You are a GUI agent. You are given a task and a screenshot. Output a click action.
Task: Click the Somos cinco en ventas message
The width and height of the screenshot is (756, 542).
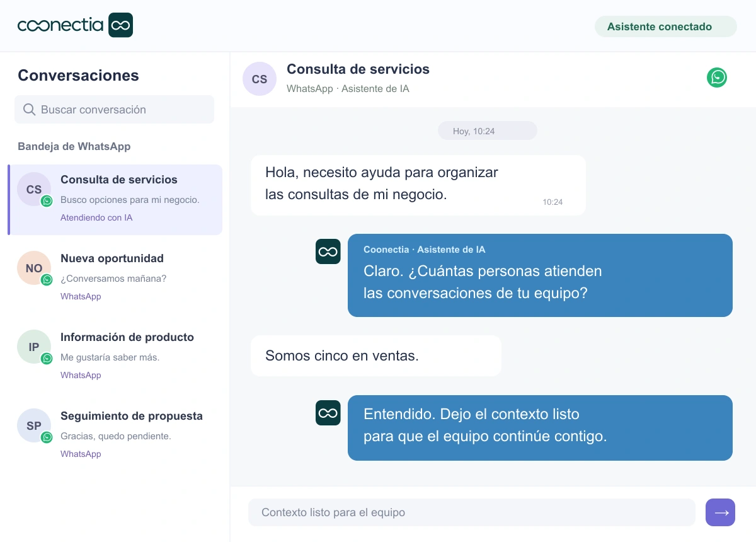pos(376,355)
